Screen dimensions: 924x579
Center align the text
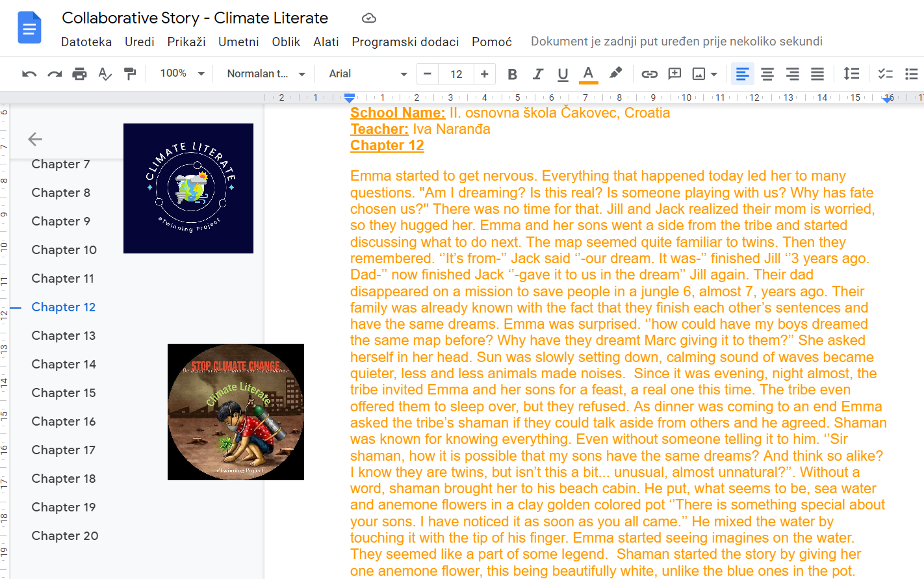click(x=767, y=74)
